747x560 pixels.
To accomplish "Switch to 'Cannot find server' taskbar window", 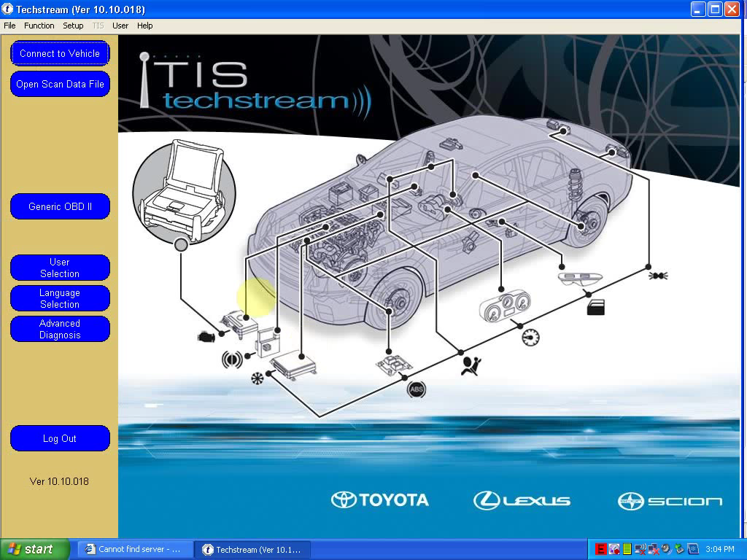I will [x=135, y=550].
